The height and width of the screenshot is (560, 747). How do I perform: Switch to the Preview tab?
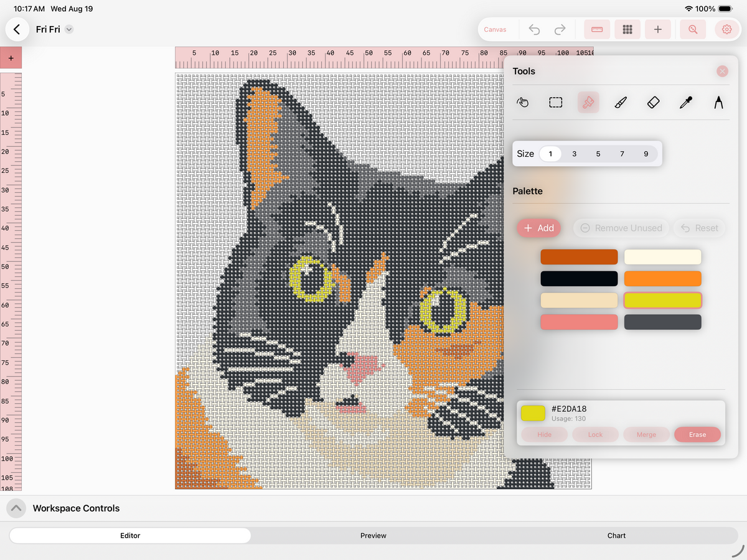click(374, 535)
